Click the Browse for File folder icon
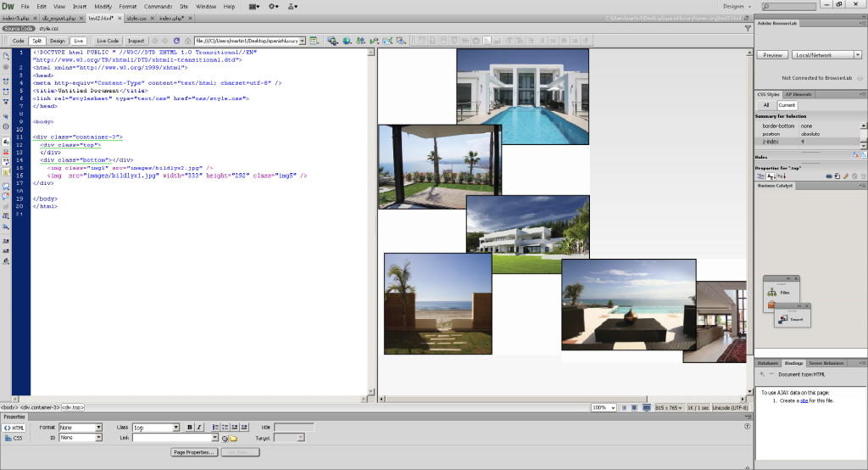 [234, 439]
